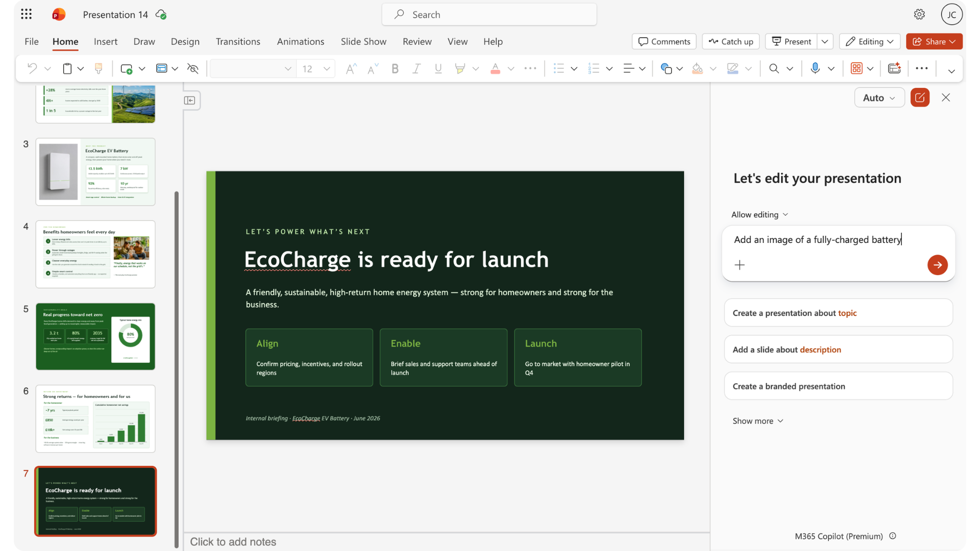The image size is (980, 551).
Task: Decrease the font size
Action: click(373, 68)
